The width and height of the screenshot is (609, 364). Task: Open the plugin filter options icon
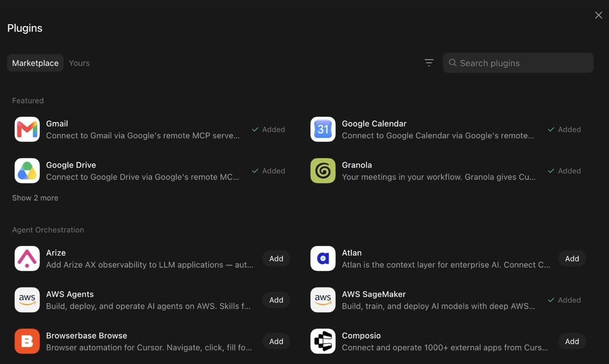429,63
